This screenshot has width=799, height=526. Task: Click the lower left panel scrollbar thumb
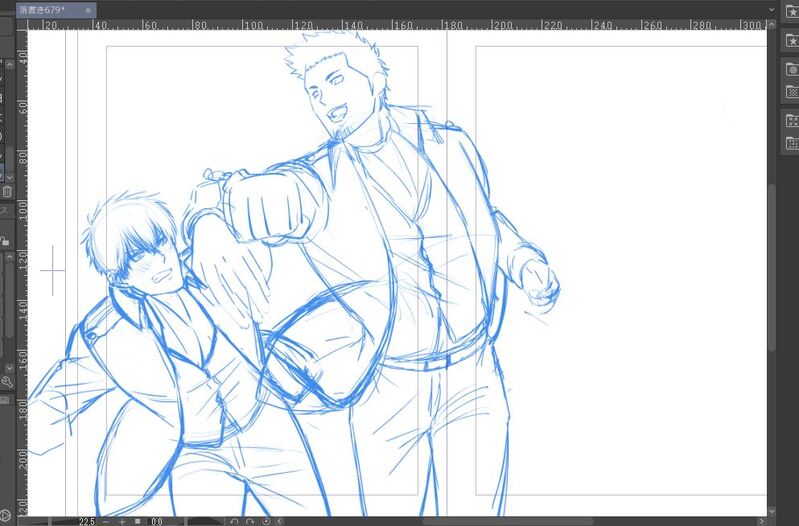tap(10, 301)
